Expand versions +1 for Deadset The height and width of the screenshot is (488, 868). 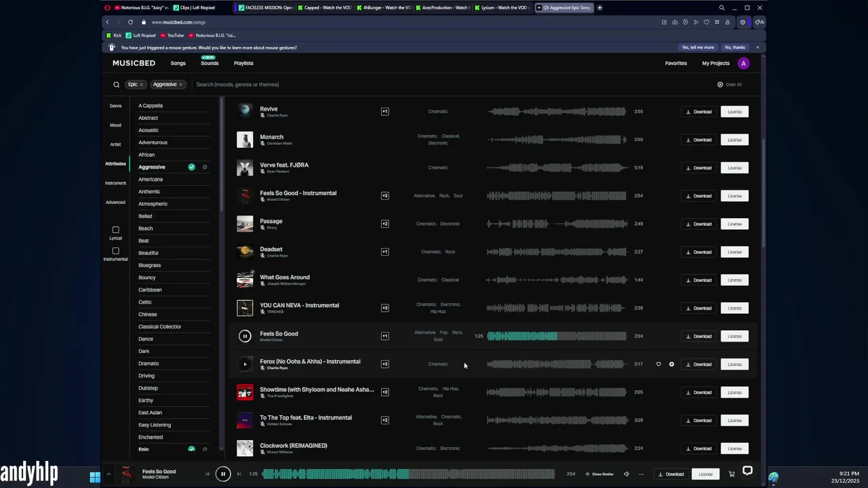click(x=384, y=251)
